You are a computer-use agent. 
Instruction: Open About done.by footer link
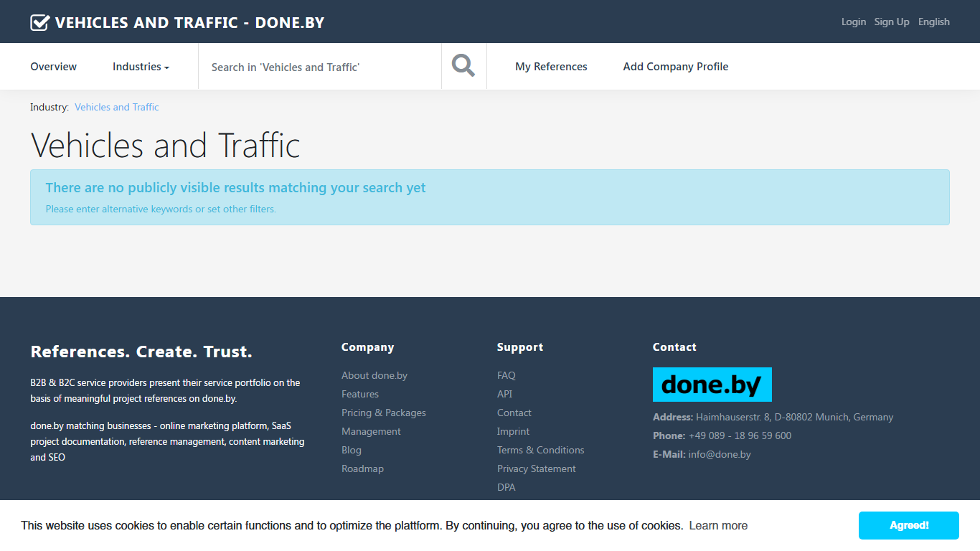tap(374, 375)
